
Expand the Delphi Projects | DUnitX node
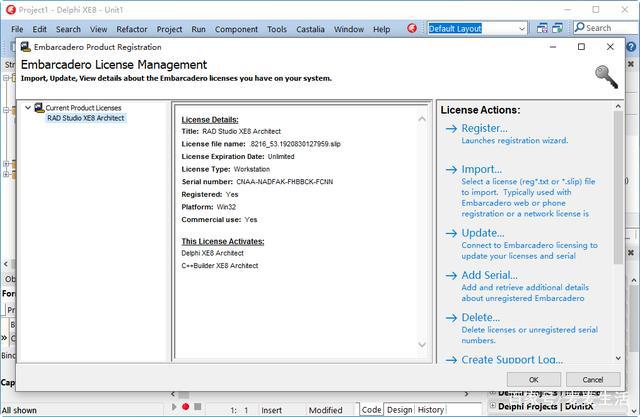point(493,406)
